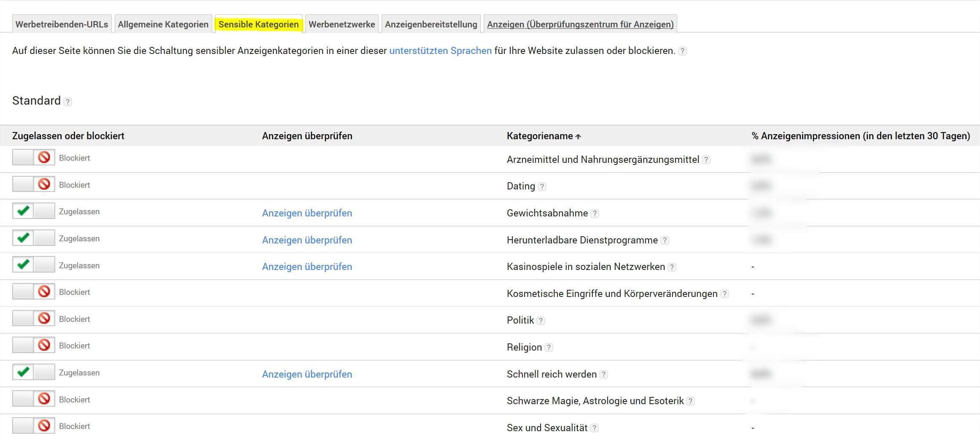Click 'Anzeigen überprüfen' link for Gewichtsabnahme
Viewport: 980px width, 440px height.
[x=307, y=213]
